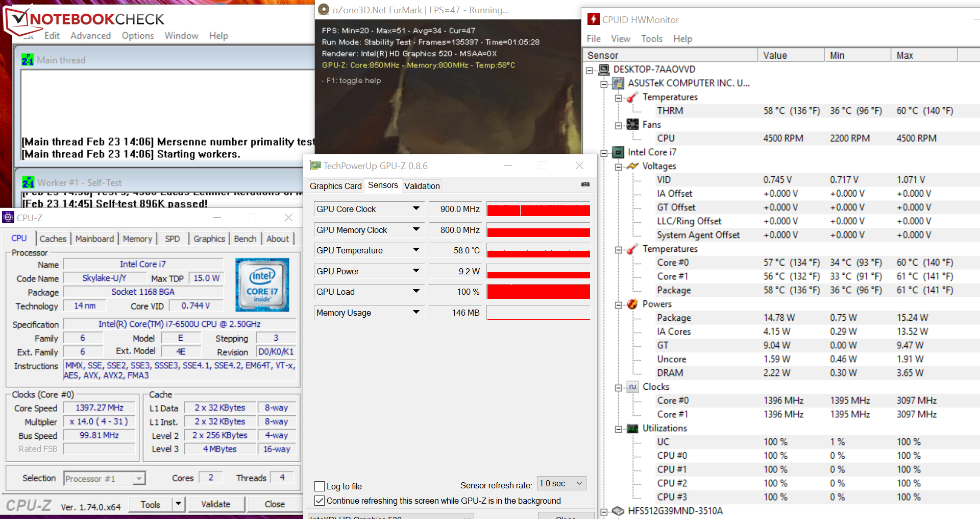Open the GPU Load sensor dropdown
Viewport: 980px width, 519px height.
[416, 291]
